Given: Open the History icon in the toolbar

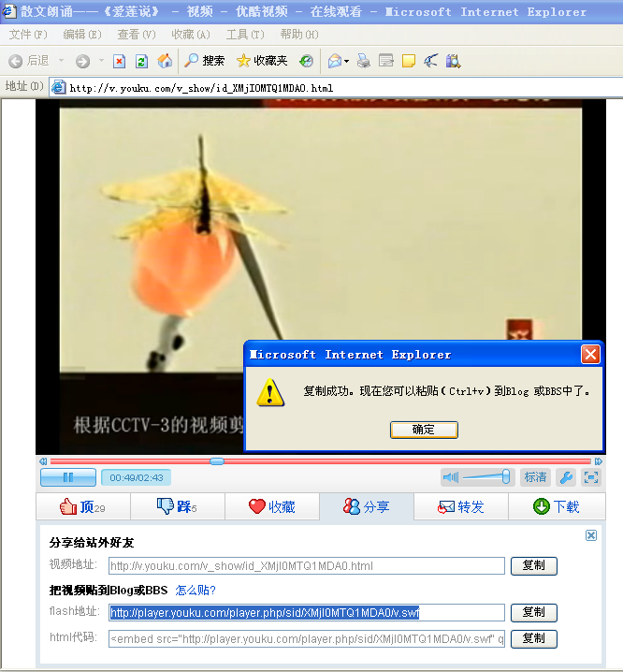Looking at the screenshot, I should (x=306, y=61).
